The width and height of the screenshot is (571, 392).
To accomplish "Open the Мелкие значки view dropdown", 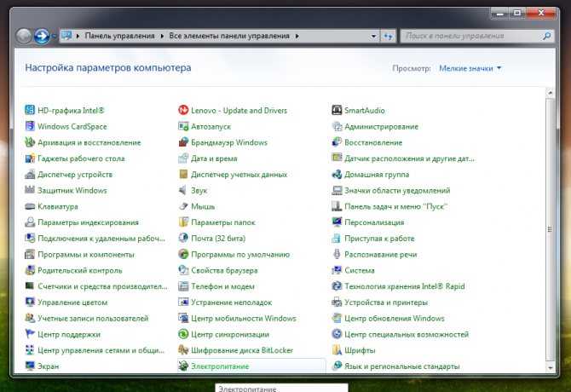I will click(x=470, y=68).
